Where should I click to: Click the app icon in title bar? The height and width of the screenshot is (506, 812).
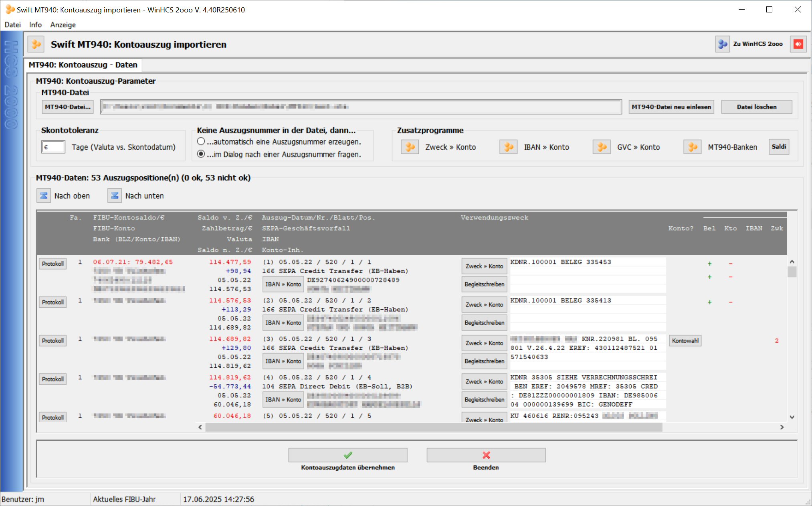tap(10, 9)
